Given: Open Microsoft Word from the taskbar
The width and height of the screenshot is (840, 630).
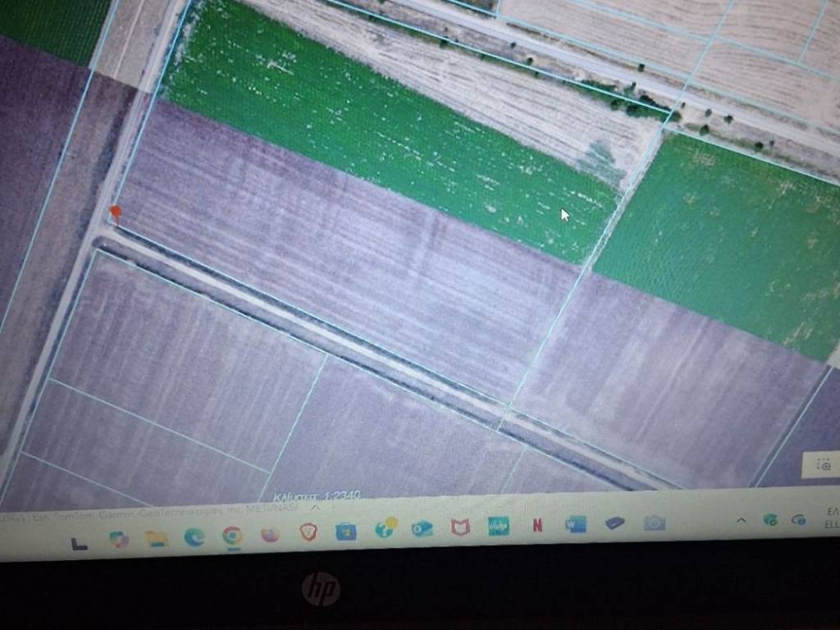Looking at the screenshot, I should point(577,524).
